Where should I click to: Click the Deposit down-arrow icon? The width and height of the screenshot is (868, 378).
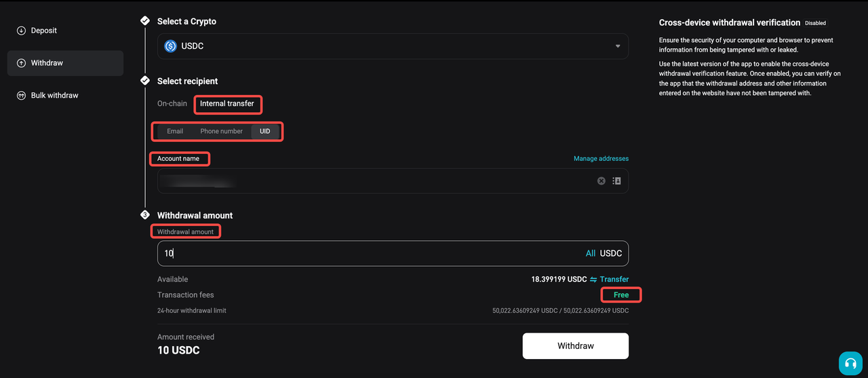pyautogui.click(x=21, y=31)
